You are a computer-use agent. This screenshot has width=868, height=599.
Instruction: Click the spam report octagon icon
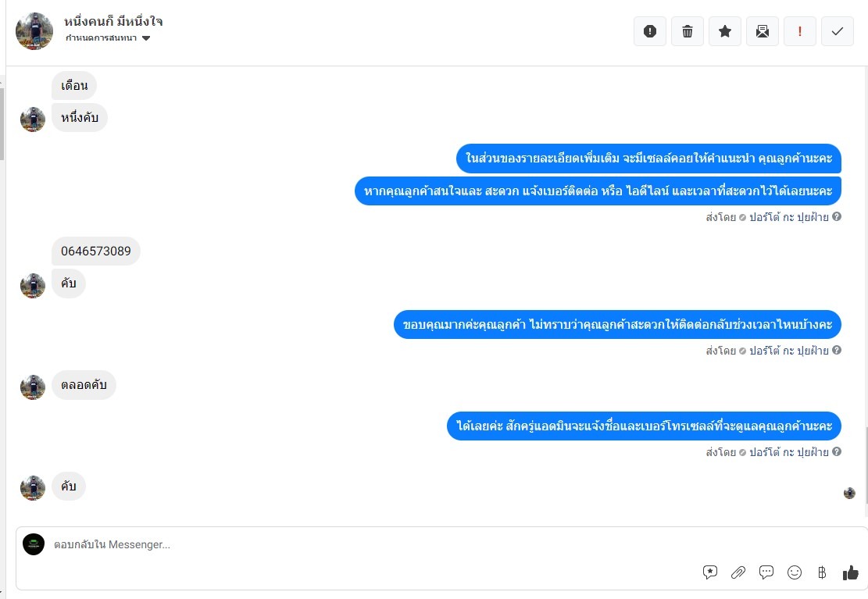649,31
